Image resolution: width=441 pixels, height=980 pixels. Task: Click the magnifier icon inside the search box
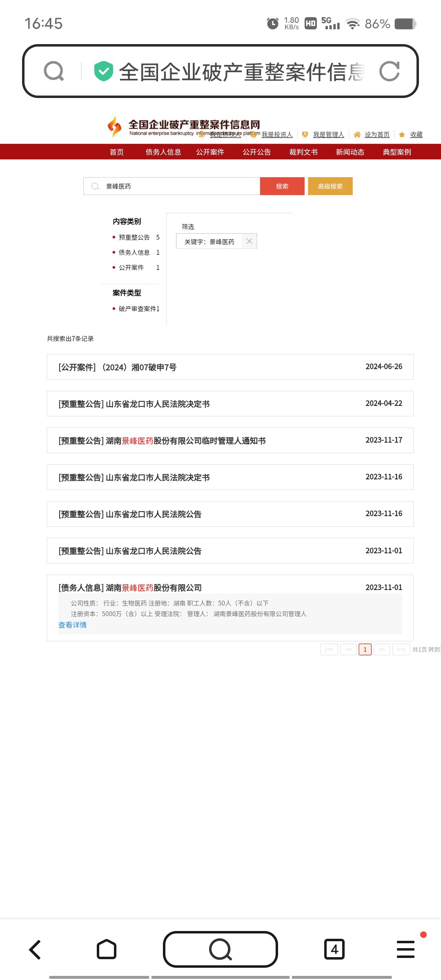click(x=95, y=186)
